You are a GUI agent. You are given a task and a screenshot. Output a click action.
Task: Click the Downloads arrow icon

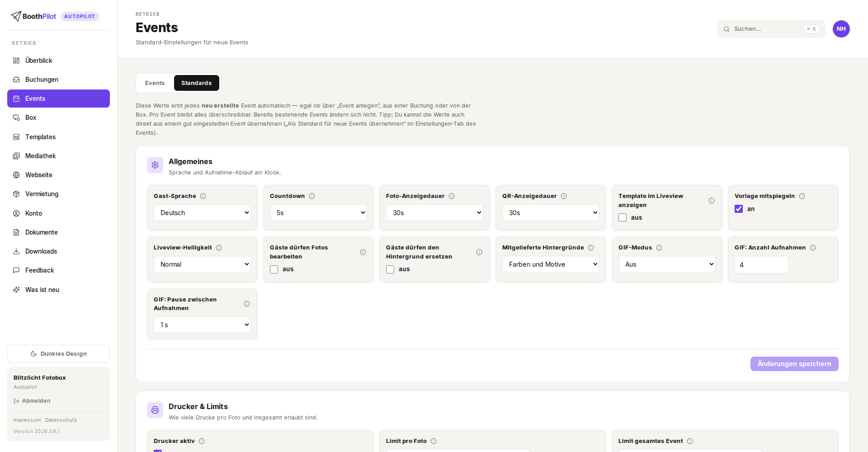click(x=16, y=251)
